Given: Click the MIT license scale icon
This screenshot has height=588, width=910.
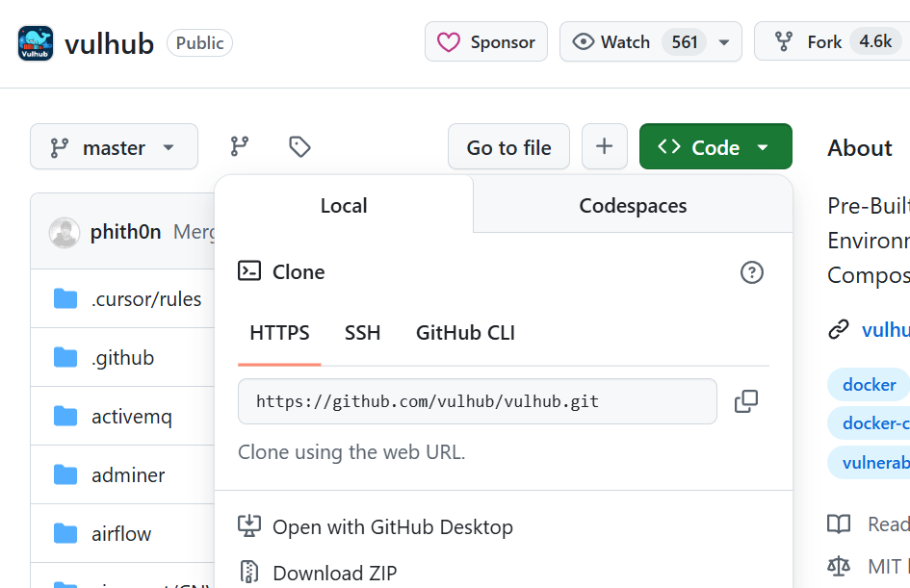Looking at the screenshot, I should [x=839, y=566].
